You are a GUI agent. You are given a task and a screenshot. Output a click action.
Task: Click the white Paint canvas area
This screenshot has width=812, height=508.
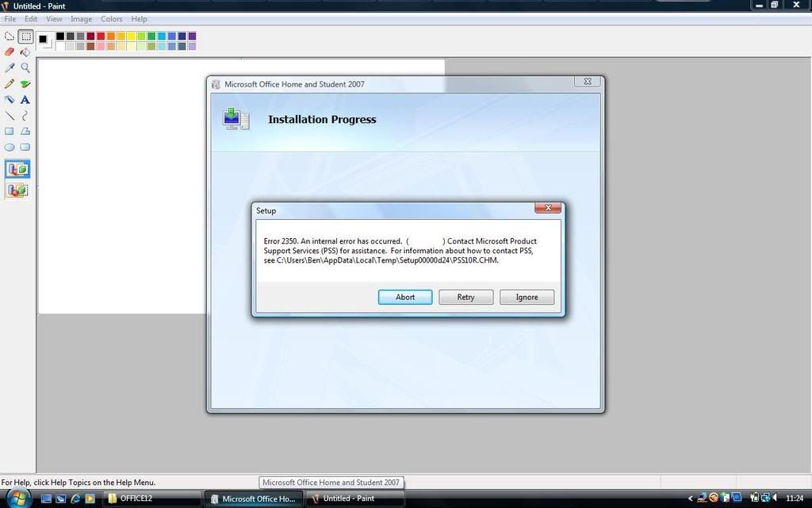pyautogui.click(x=121, y=187)
